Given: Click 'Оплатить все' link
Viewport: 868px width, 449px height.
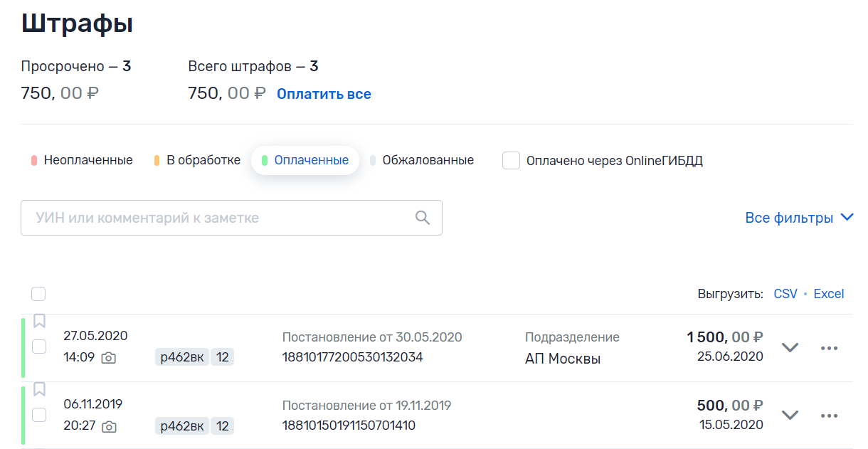Looking at the screenshot, I should point(324,94).
